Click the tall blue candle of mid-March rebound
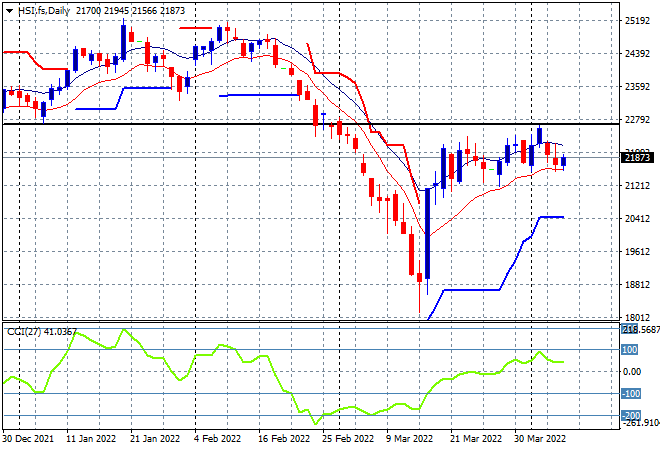The width and height of the screenshot is (660, 450). click(x=428, y=233)
